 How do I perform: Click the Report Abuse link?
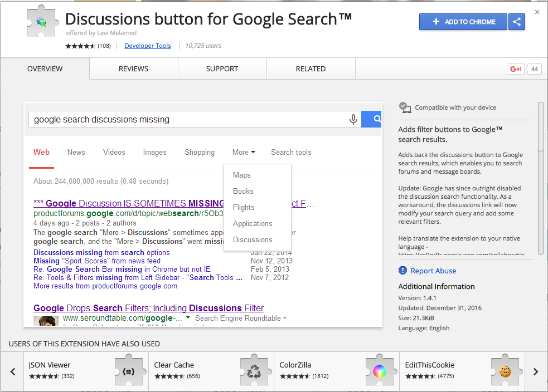(x=433, y=271)
